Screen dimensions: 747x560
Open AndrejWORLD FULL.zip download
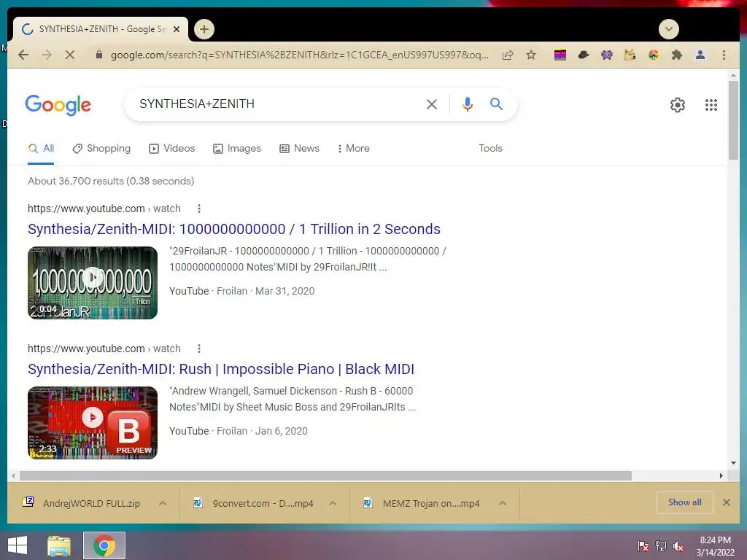coord(82,503)
